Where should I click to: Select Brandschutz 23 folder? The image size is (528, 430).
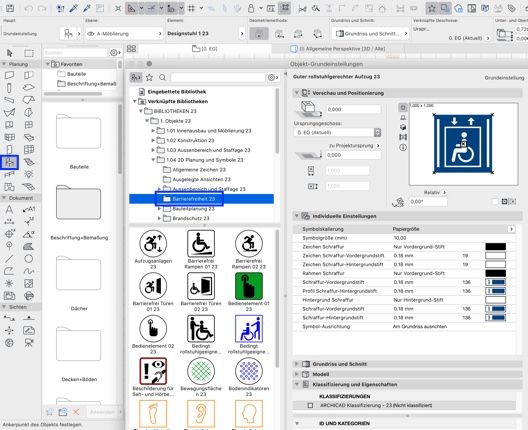pyautogui.click(x=191, y=219)
